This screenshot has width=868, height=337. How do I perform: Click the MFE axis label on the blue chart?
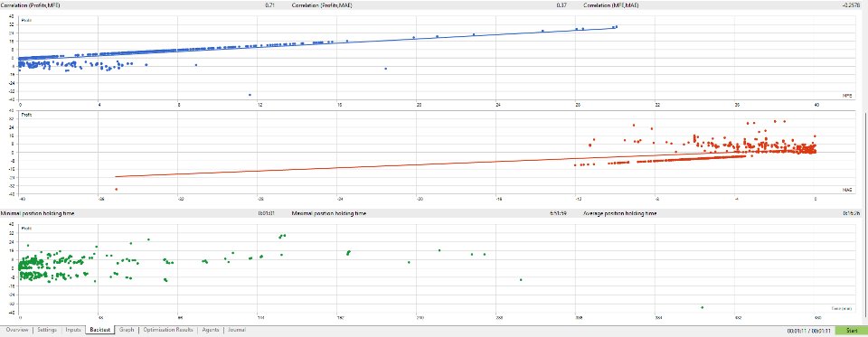click(847, 96)
